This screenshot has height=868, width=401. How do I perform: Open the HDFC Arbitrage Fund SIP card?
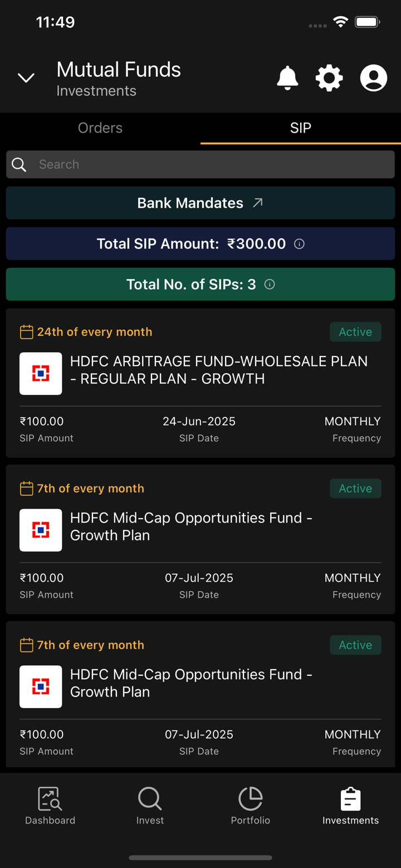click(218, 370)
